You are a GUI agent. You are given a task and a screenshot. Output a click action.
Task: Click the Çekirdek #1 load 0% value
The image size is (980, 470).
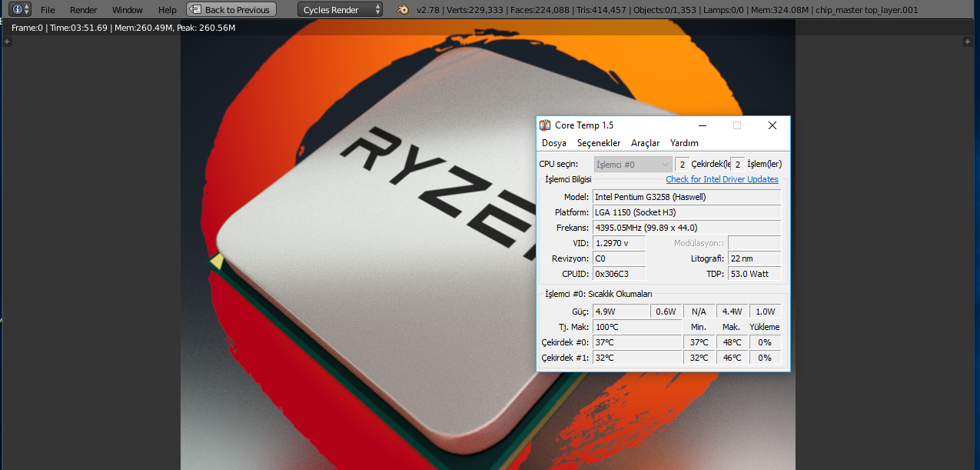(x=765, y=358)
